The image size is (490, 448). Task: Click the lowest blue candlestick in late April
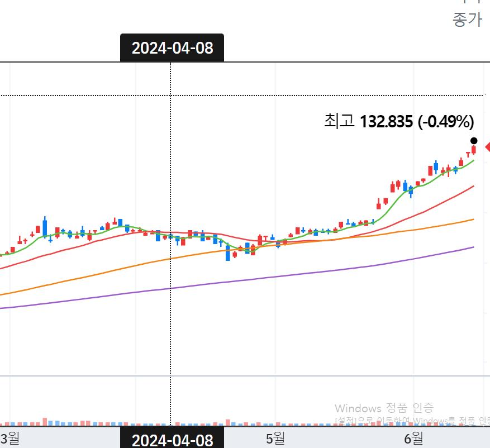[228, 253]
